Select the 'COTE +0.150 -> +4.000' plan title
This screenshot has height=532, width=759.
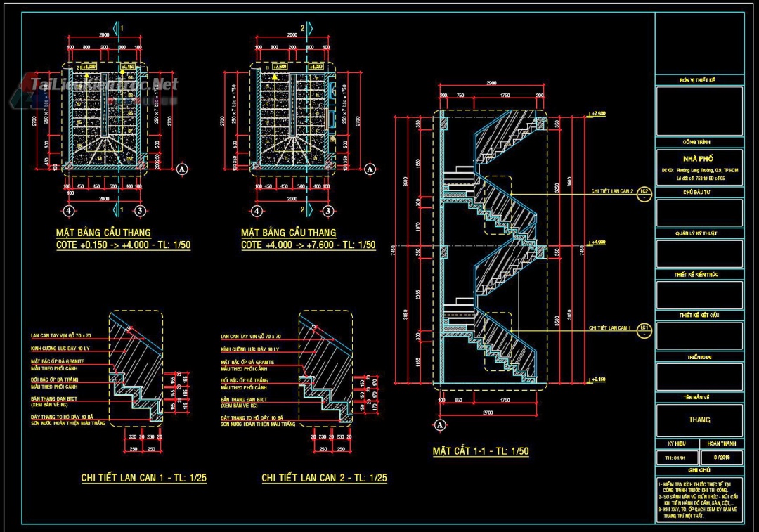[x=123, y=245]
